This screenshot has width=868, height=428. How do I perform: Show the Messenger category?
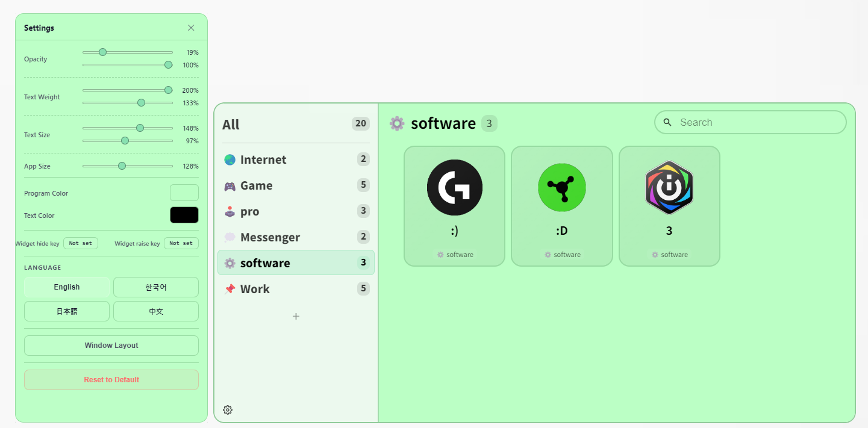[x=296, y=237]
